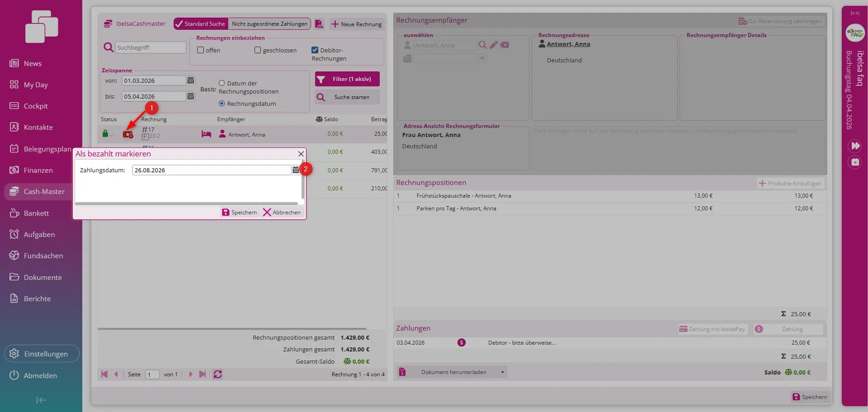Open calendar for 'von' date field
The image size is (868, 412).
[190, 80]
